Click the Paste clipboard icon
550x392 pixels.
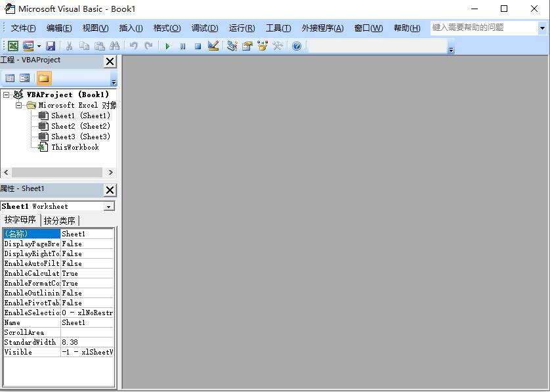click(100, 46)
